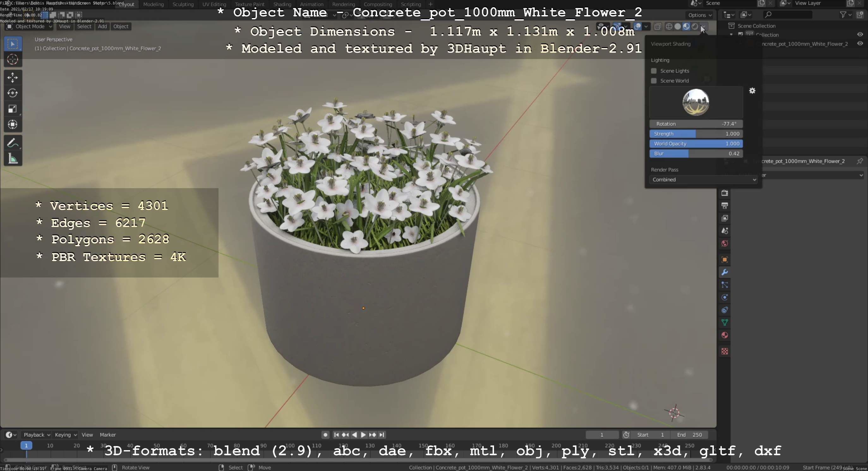The height and width of the screenshot is (471, 868).
Task: Open the timeline editor type dropdown
Action: pyautogui.click(x=11, y=435)
